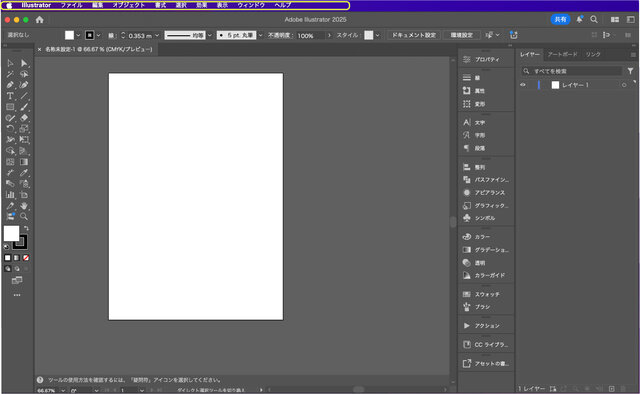Open the notifications bell

pyautogui.click(x=579, y=19)
